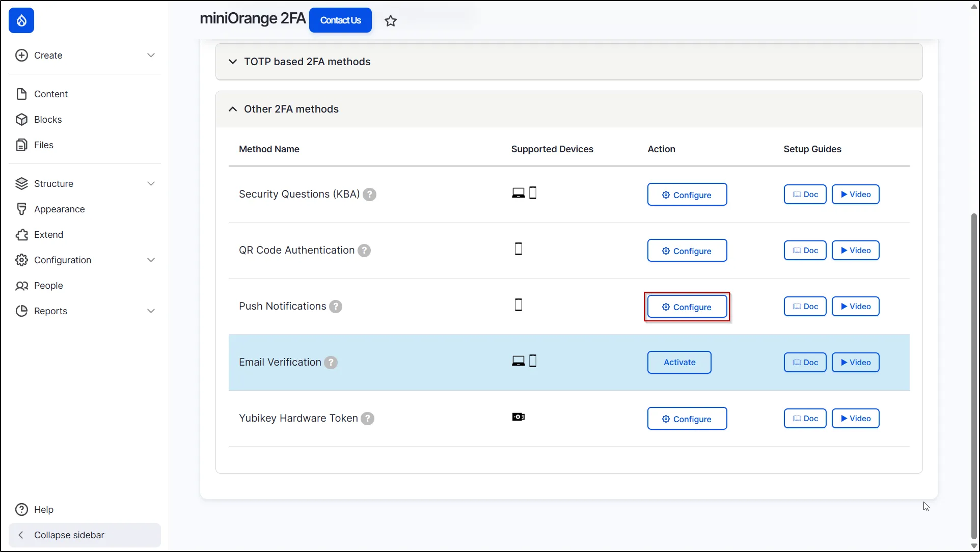
Task: Click the Reports pie chart icon in sidebar
Action: tap(21, 311)
